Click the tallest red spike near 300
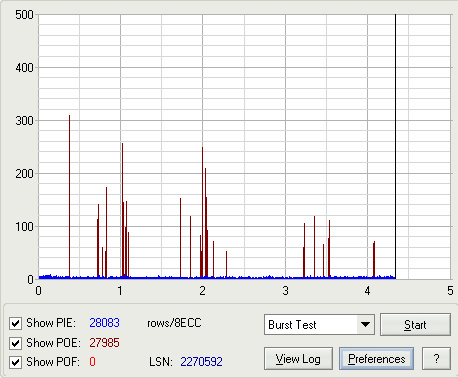Image resolution: width=458 pixels, height=378 pixels. 69,196
